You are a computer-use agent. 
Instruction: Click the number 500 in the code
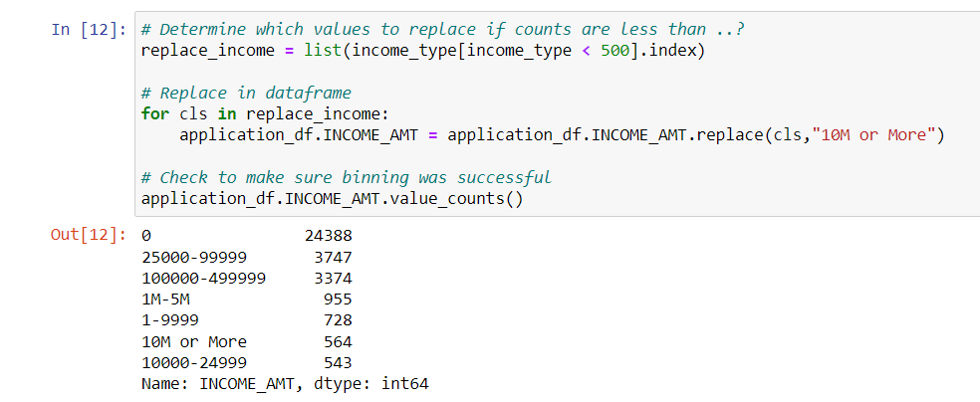point(615,51)
